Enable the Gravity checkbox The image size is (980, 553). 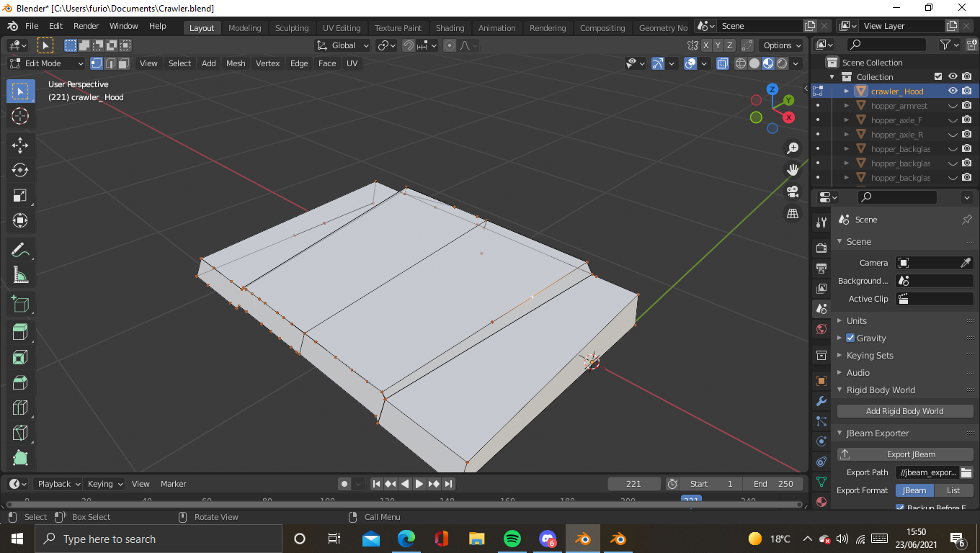(850, 338)
